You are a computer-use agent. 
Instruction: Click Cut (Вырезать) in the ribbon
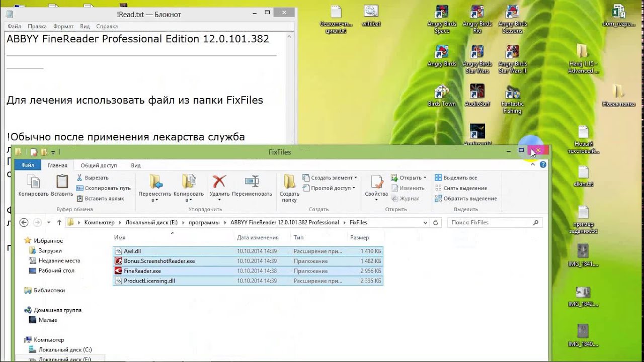click(93, 178)
